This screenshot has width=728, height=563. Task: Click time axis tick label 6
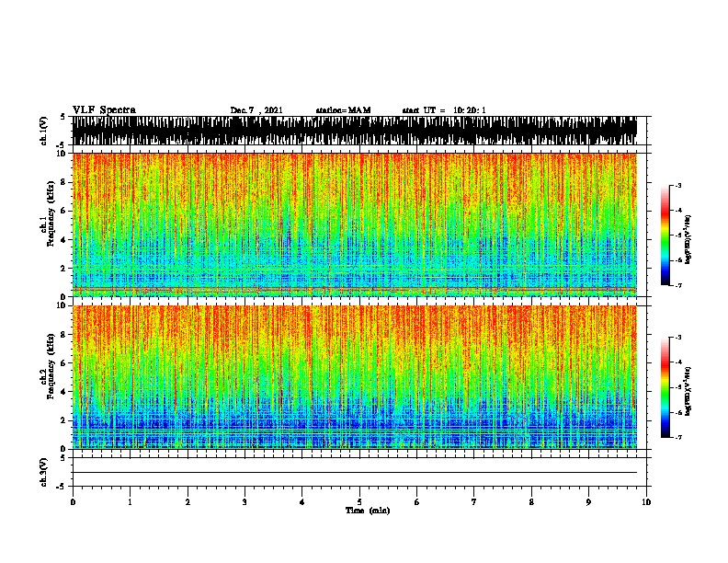(x=417, y=501)
